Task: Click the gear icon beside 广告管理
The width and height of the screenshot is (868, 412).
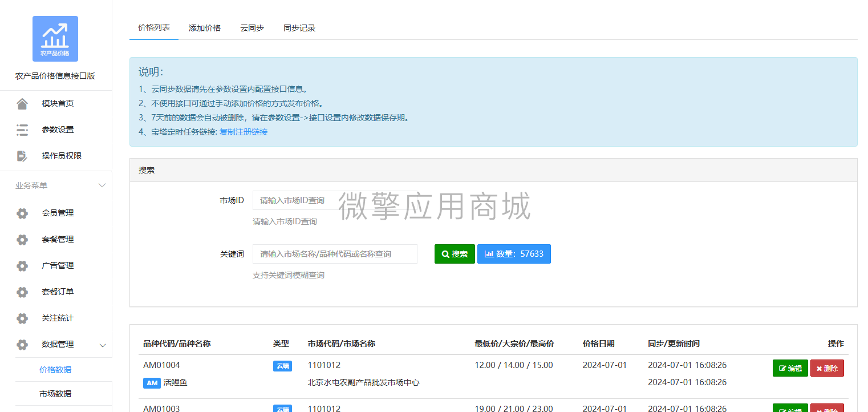Action: point(22,266)
